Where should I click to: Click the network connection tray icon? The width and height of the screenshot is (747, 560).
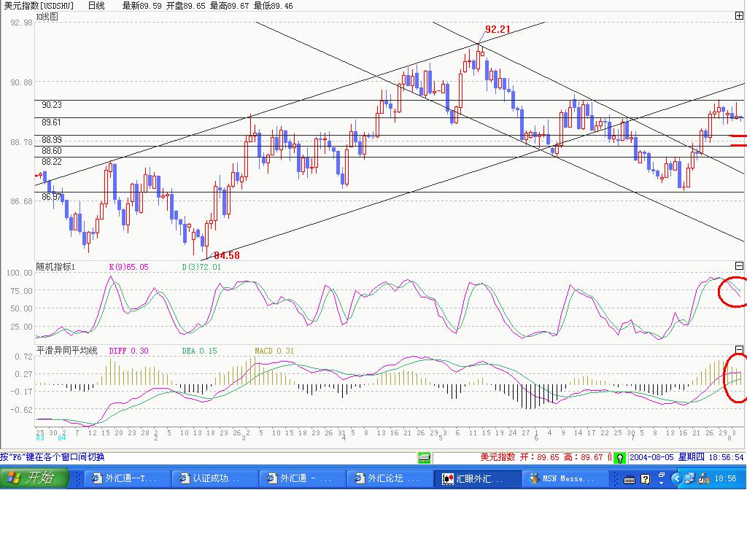tap(689, 478)
